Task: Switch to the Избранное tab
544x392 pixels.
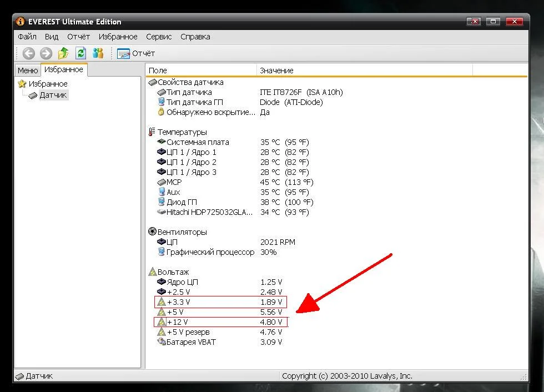Action: click(x=64, y=69)
